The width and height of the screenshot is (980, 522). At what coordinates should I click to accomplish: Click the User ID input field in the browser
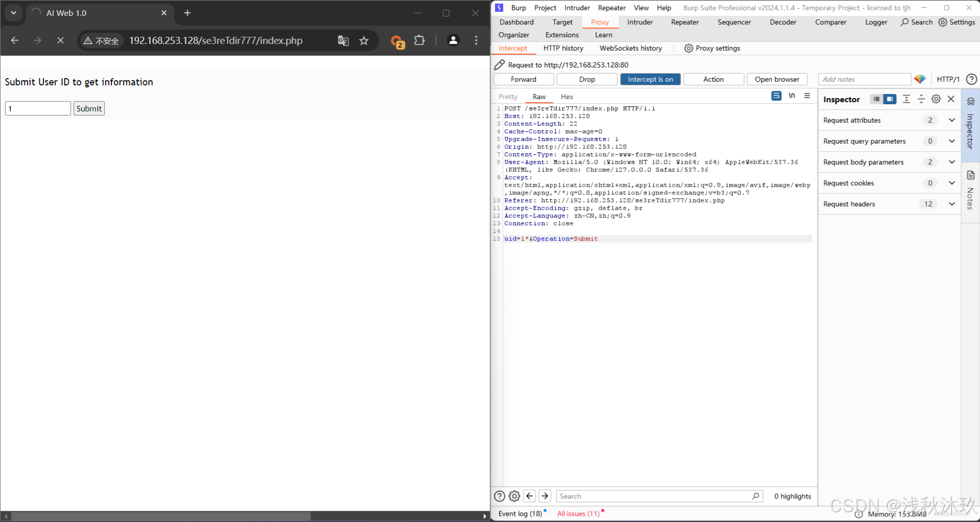tap(38, 108)
